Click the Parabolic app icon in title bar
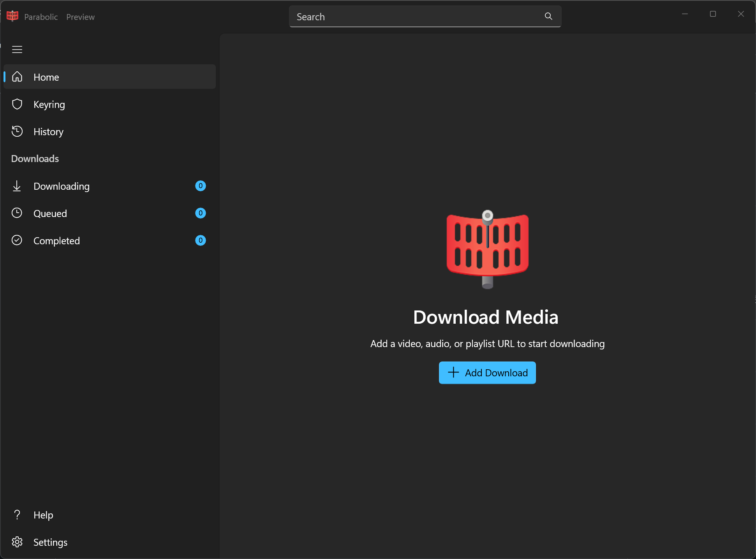The image size is (756, 559). click(12, 16)
